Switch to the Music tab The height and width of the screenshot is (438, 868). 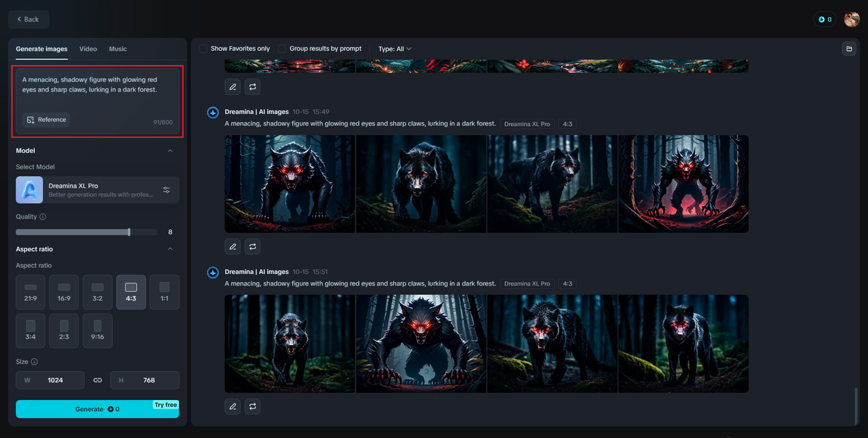118,49
